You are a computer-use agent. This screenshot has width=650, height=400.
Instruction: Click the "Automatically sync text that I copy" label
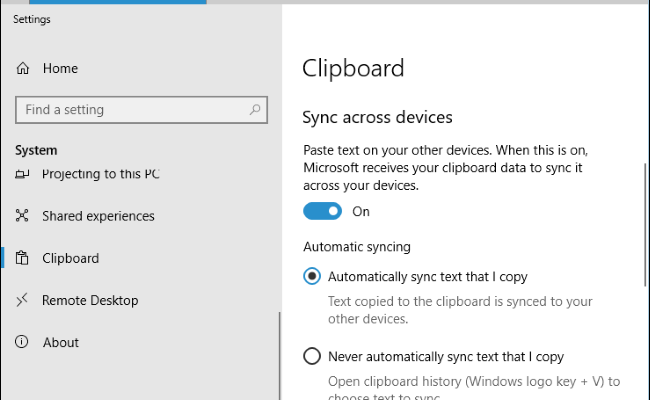tap(427, 276)
